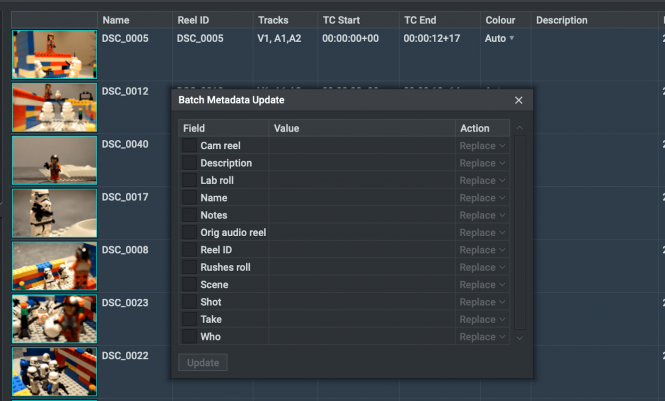Close the Batch Metadata Update dialog
Screen dimensions: 665x401
click(x=518, y=100)
